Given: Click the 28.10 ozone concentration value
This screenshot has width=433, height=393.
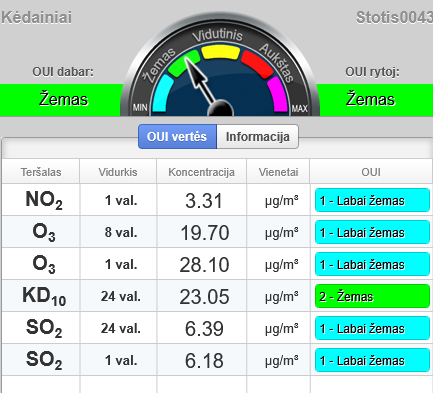Looking at the screenshot, I should click(204, 265).
